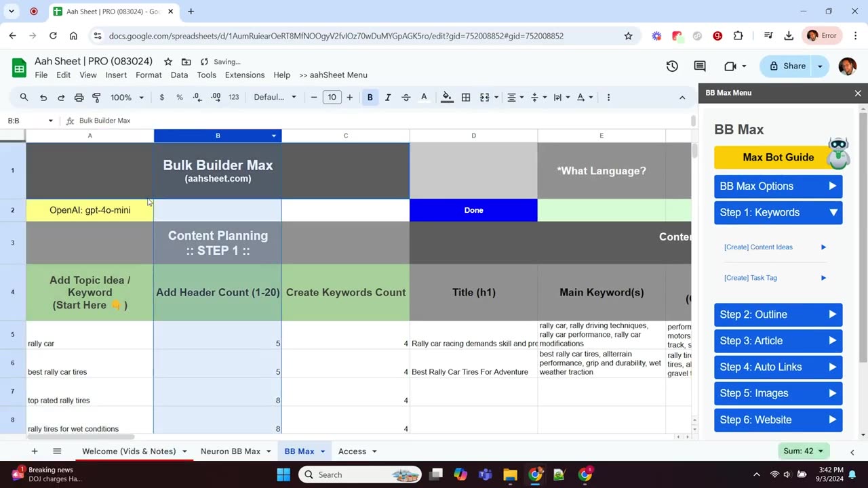Screen dimensions: 868x488
Task: Open the 123 number format menu
Action: (x=233, y=97)
